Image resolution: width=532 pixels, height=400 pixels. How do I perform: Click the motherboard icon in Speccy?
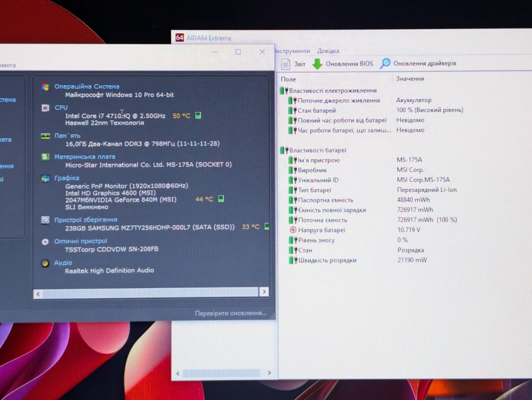45,157
